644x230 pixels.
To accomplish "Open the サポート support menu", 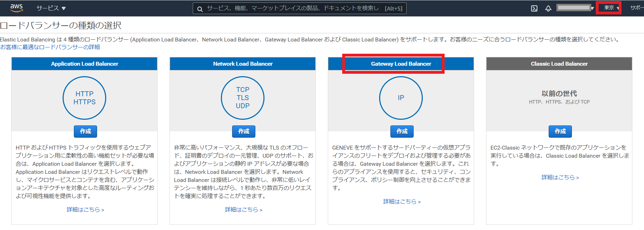I will [637, 8].
